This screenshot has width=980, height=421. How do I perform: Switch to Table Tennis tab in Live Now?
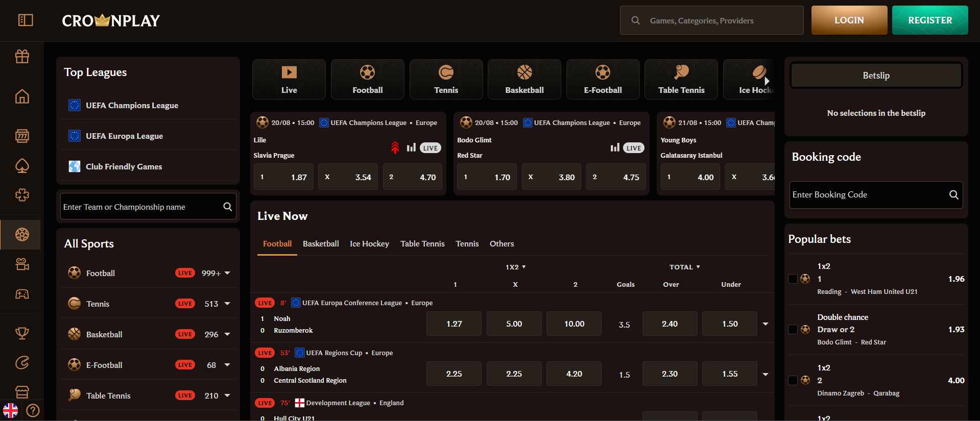[422, 244]
